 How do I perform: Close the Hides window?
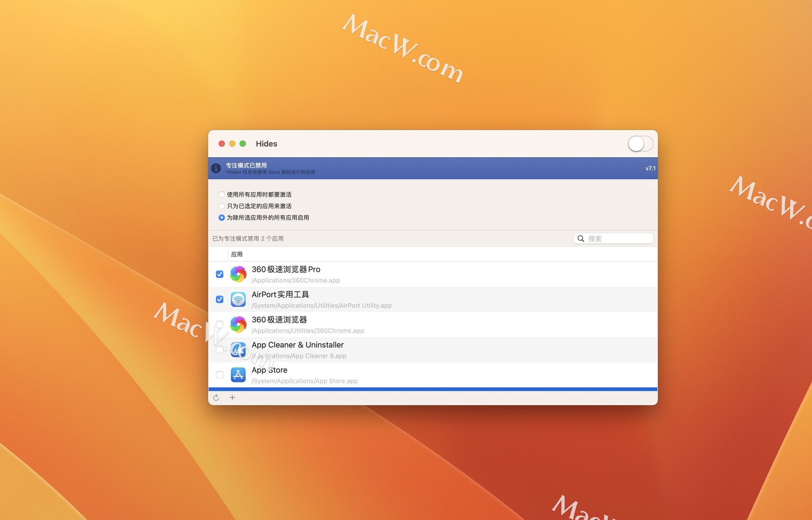(222, 144)
